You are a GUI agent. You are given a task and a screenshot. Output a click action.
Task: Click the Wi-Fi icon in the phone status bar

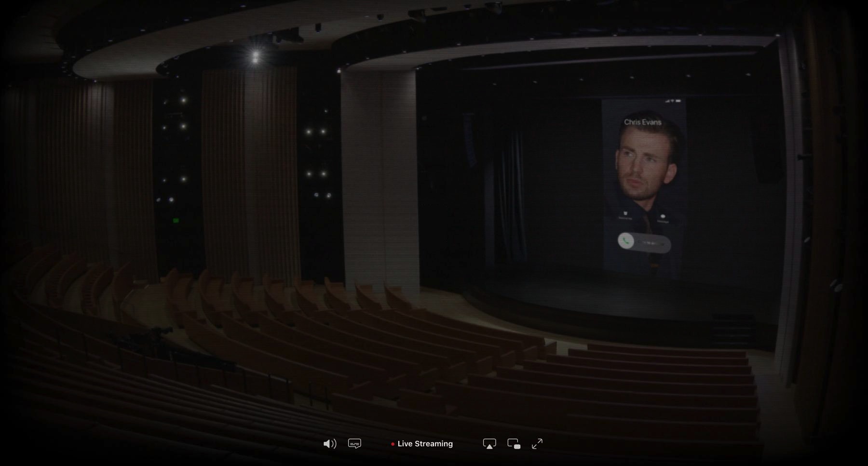[672, 101]
